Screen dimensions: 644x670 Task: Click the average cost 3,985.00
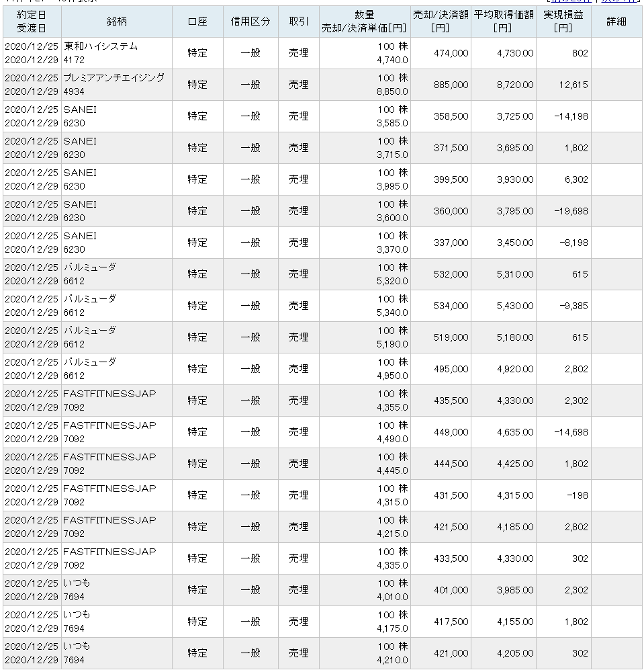(515, 591)
